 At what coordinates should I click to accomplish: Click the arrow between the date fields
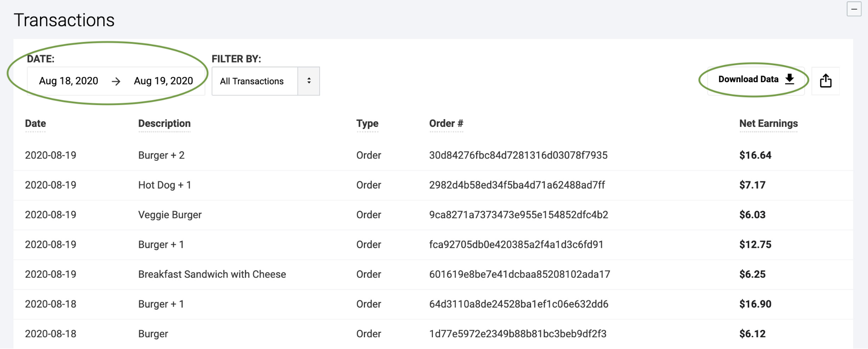116,81
